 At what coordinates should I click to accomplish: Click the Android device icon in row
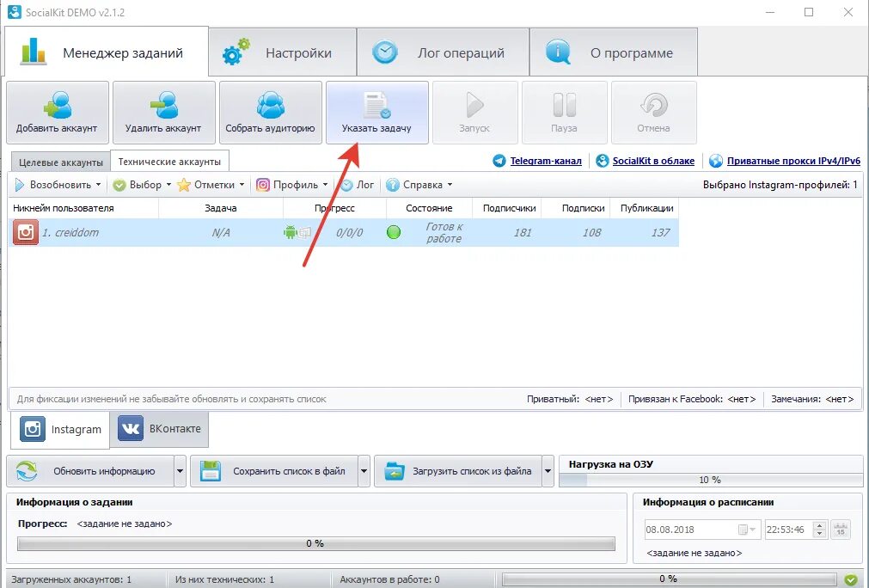tap(291, 232)
